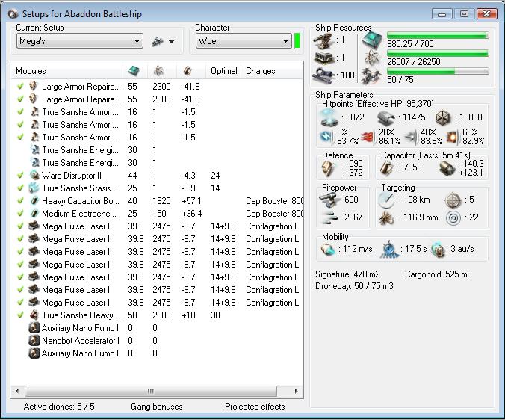Click the shield hitpoints icon showing 9072
Screen dimensions: 505x420
coord(329,117)
